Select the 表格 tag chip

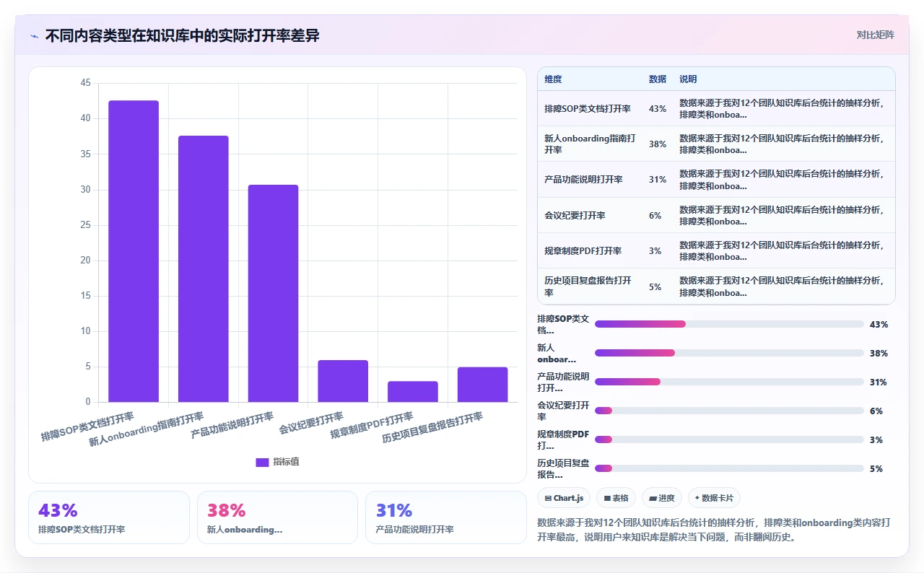tap(616, 498)
